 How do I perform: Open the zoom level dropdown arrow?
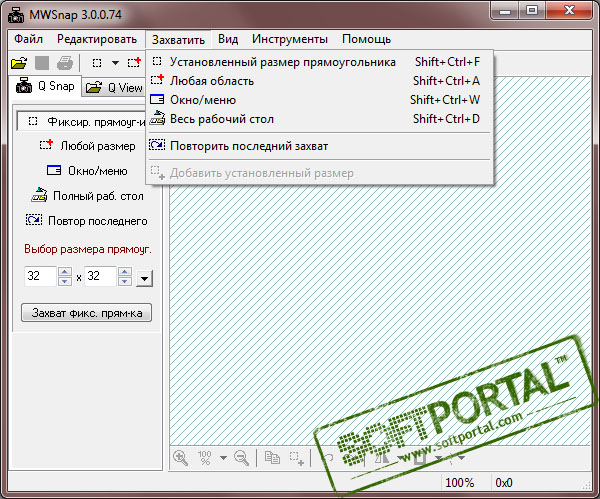tap(223, 458)
